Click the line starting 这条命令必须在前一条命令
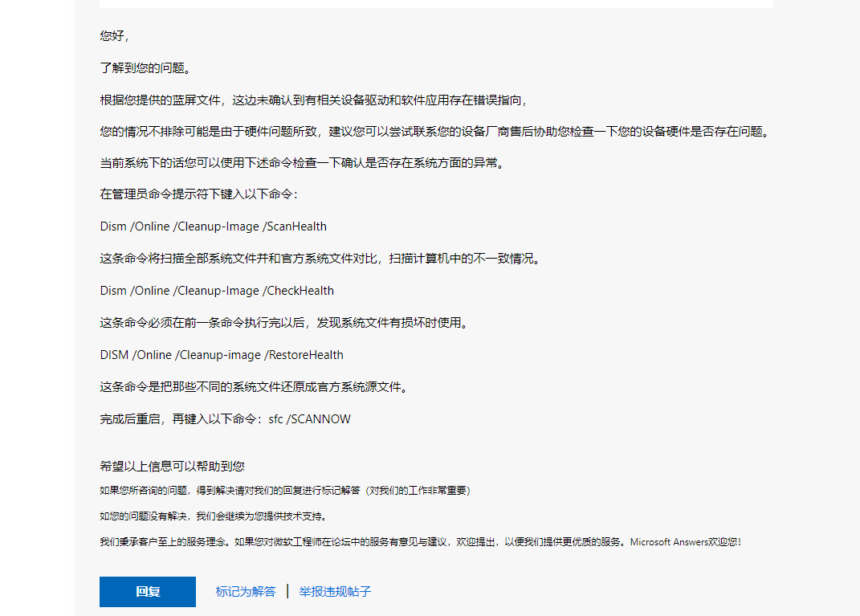This screenshot has width=860, height=616. click(x=283, y=323)
